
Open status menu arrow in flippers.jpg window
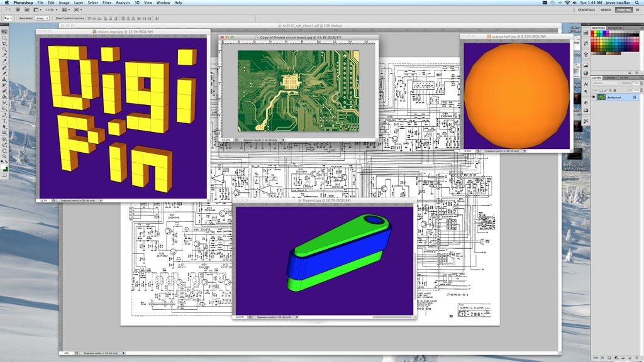click(297, 317)
